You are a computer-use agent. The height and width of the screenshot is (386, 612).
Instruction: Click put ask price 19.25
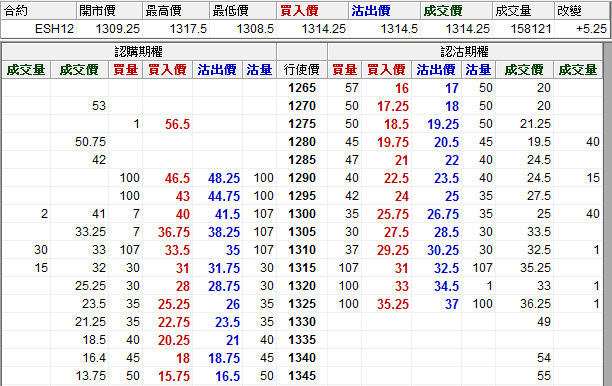tap(443, 124)
